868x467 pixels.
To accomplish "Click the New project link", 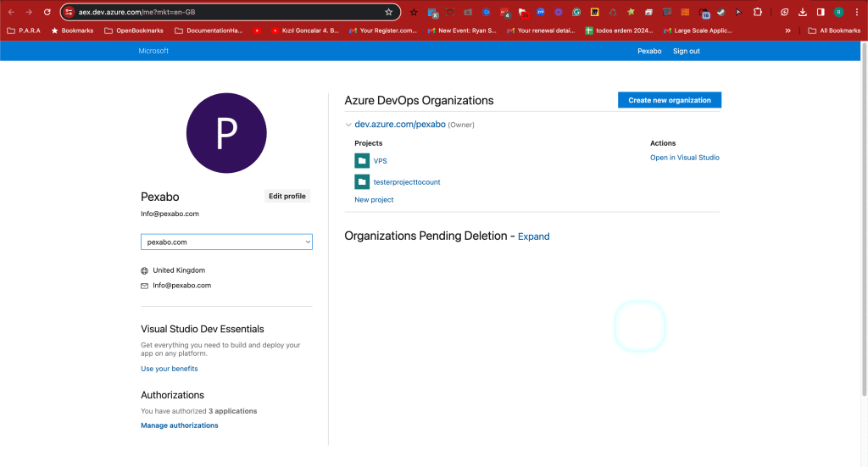I will click(374, 200).
